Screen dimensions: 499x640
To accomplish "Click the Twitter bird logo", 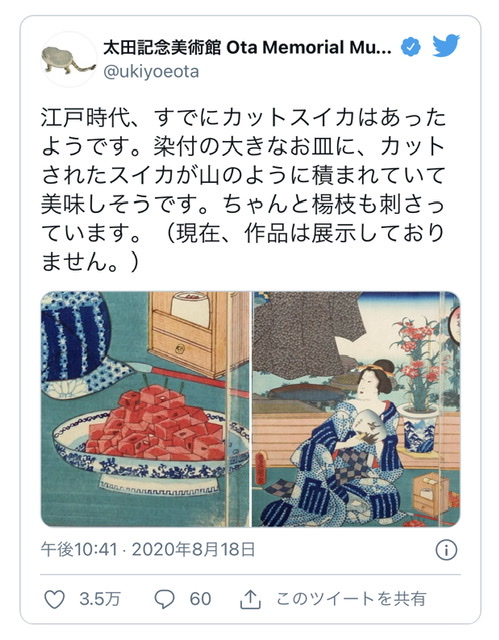I will tap(446, 46).
